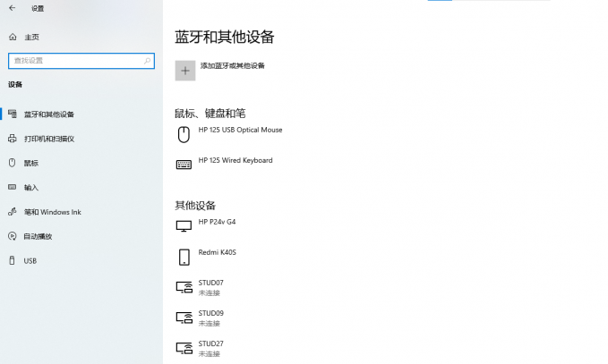Click the printer sidebar icon
This screenshot has width=608, height=364.
13,139
